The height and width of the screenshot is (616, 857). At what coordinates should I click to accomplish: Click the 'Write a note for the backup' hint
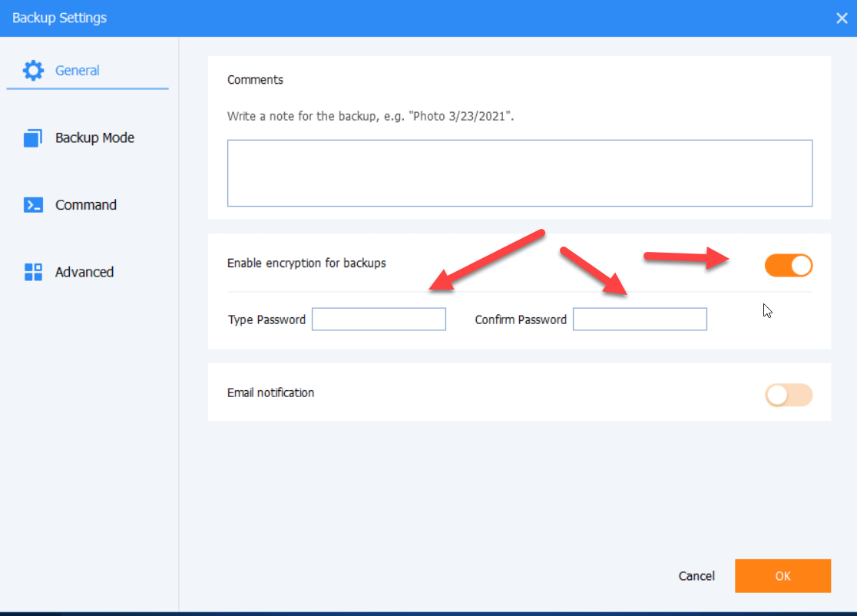pos(371,117)
